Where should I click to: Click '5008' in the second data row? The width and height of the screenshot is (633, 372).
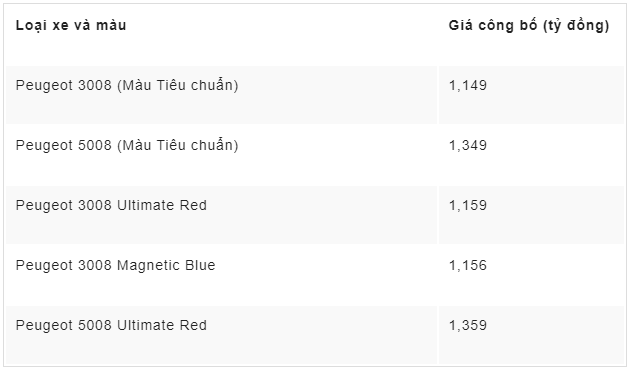94,145
